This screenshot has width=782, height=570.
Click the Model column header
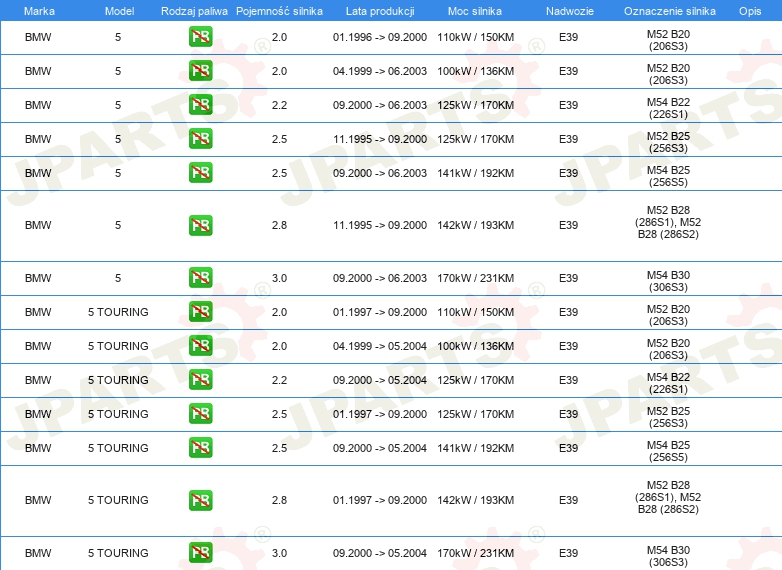coord(119,11)
